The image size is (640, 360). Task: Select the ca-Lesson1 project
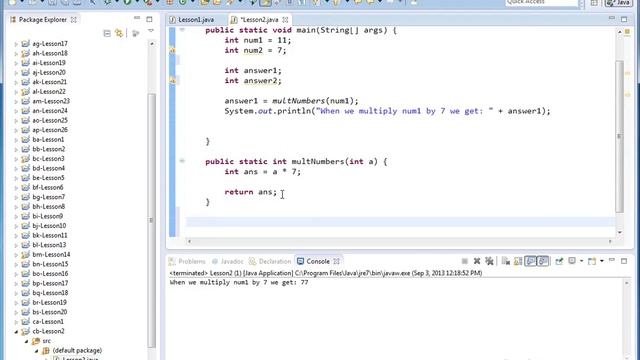[48, 322]
